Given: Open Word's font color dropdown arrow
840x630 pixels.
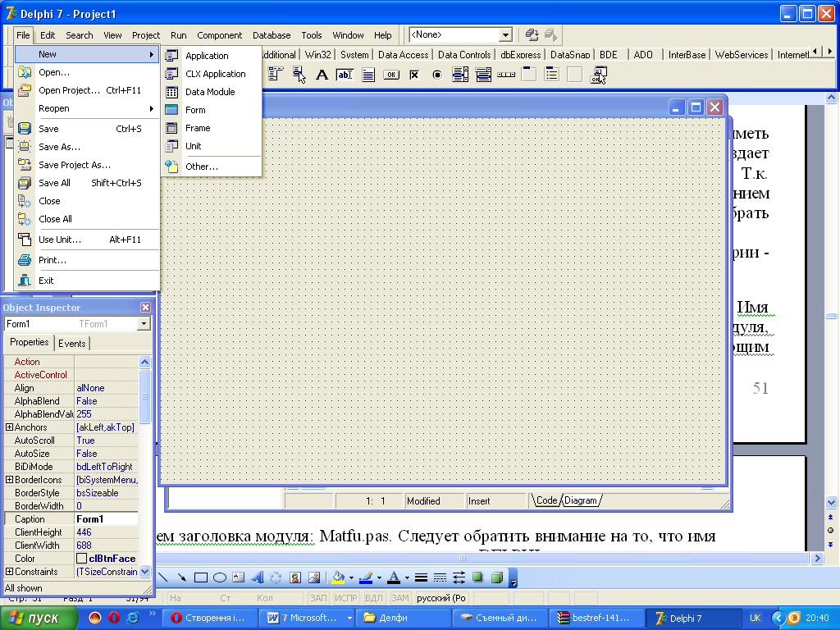Looking at the screenshot, I should (407, 577).
